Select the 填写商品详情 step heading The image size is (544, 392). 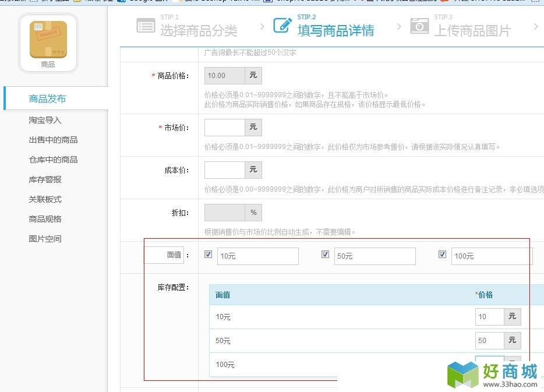(336, 31)
